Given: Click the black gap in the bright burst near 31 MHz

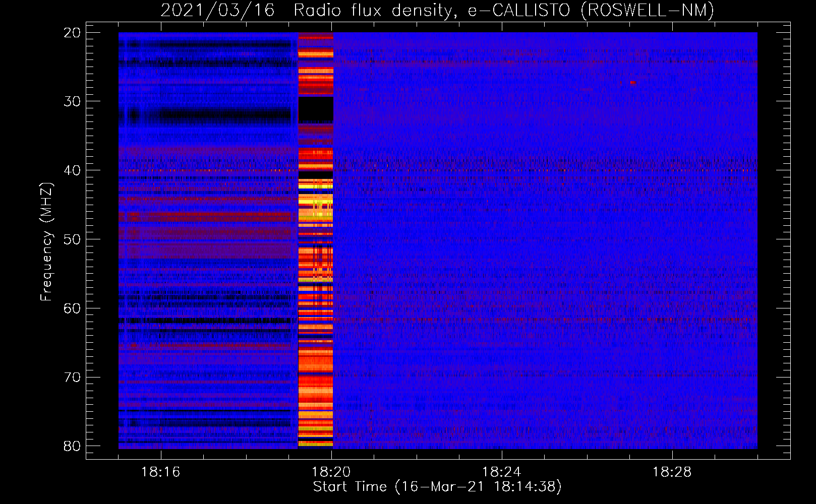Looking at the screenshot, I should [316, 109].
